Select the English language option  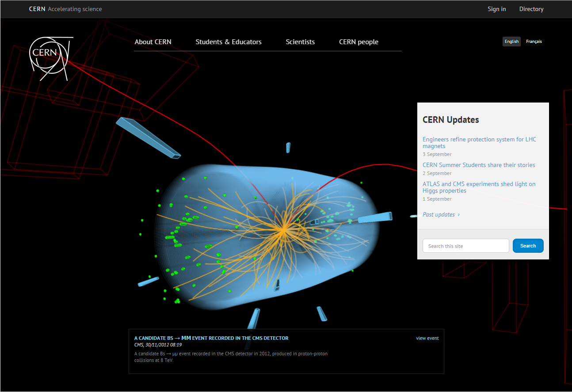pyautogui.click(x=511, y=42)
